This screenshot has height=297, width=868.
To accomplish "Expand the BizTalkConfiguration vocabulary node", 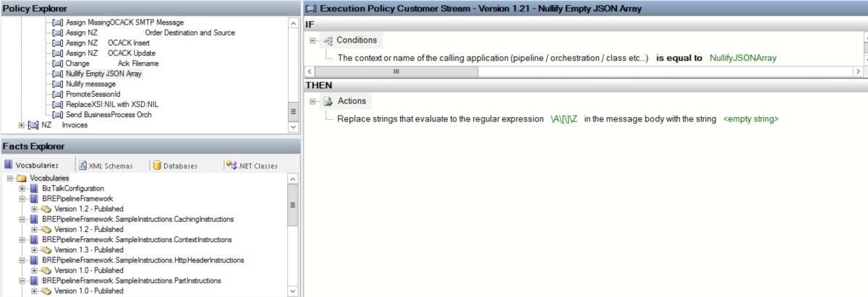I will point(22,188).
